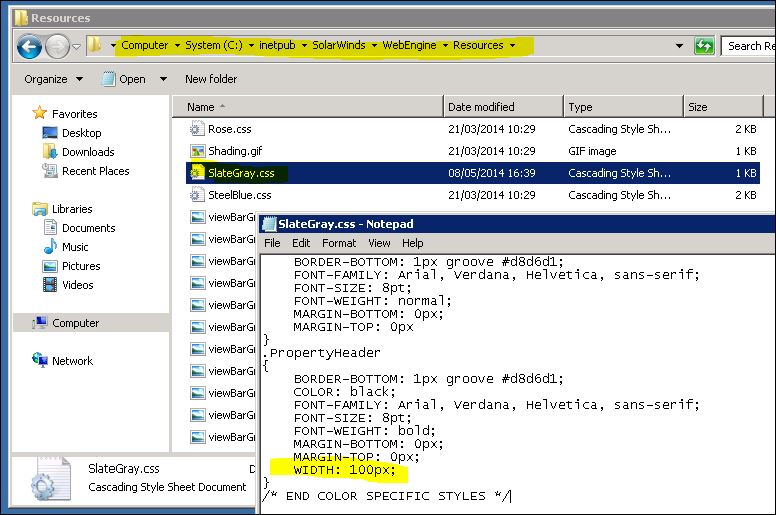Select WebEngine in the address breadcrumb

coord(409,45)
